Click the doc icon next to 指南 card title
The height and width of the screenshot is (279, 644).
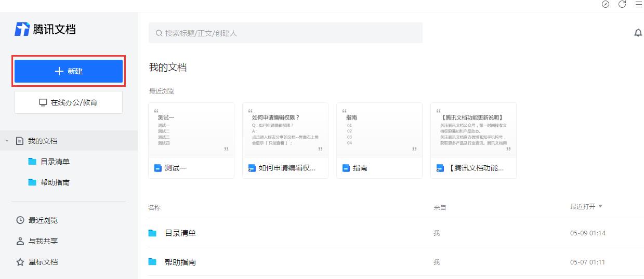tap(346, 168)
